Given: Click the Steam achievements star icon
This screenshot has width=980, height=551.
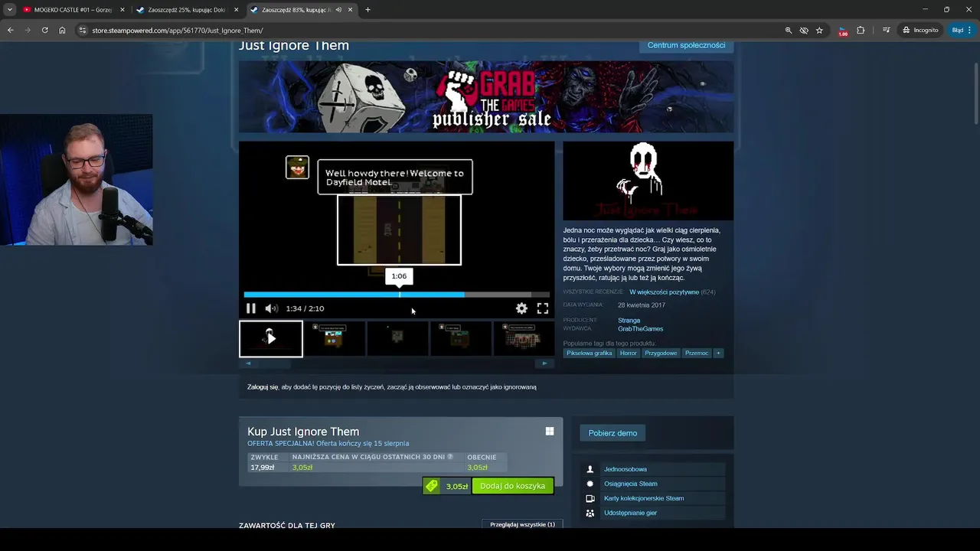Looking at the screenshot, I should 590,484.
